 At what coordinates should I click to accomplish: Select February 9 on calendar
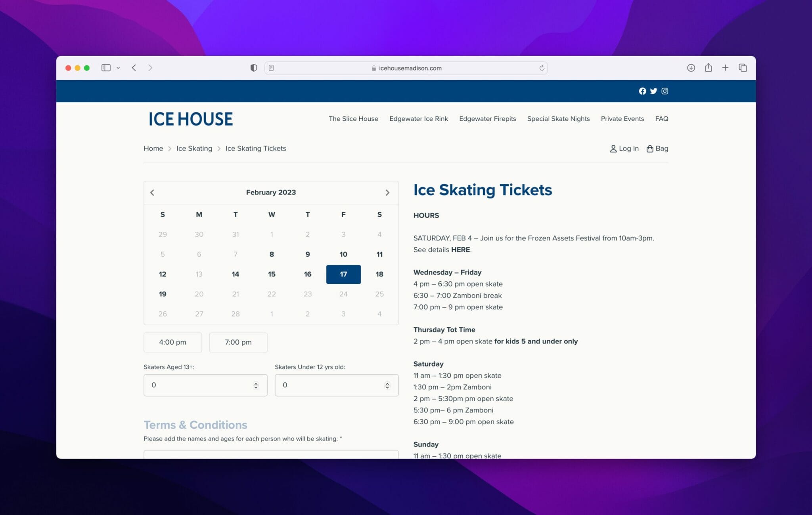308,254
